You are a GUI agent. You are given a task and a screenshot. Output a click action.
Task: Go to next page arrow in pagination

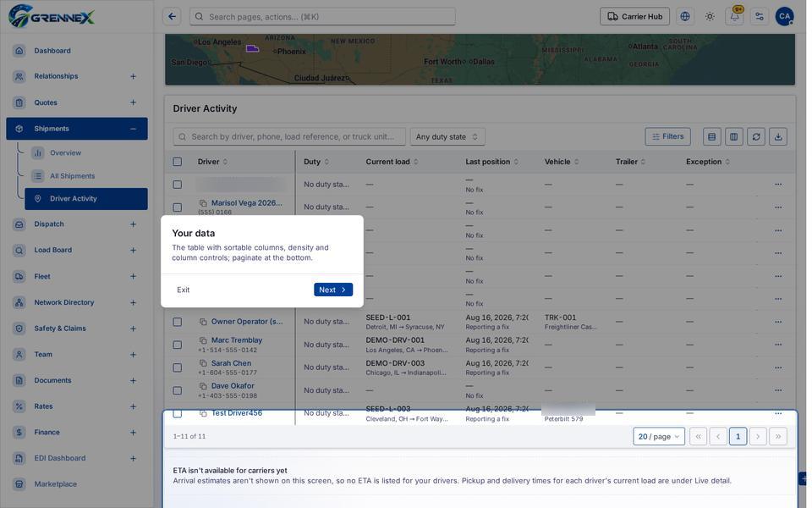click(758, 437)
